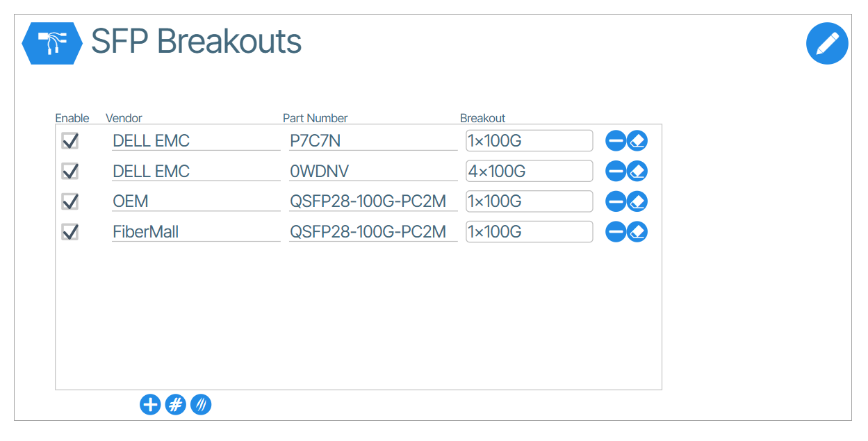Disable the DELL EMC P7C7N checkbox
The height and width of the screenshot is (441, 868).
[x=70, y=141]
